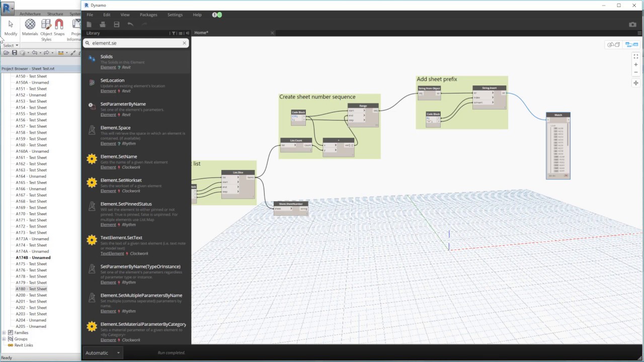Click the Save icon in Dynamo toolbar

117,24
